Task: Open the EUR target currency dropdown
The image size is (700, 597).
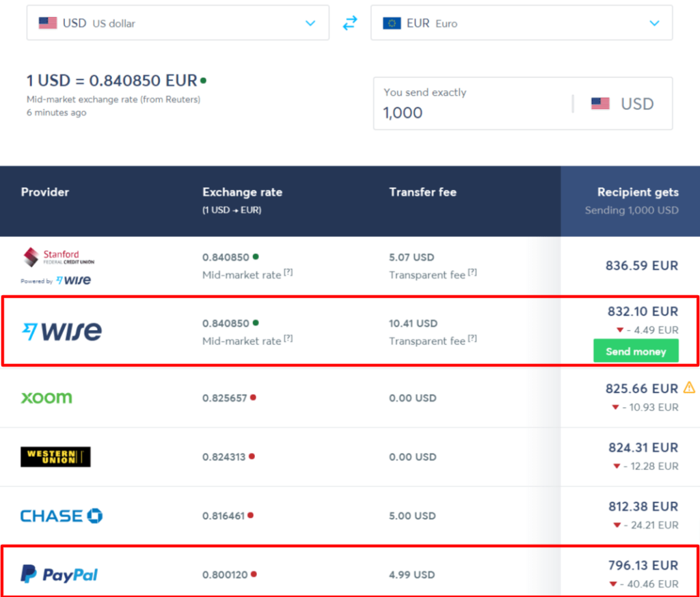Action: point(522,23)
